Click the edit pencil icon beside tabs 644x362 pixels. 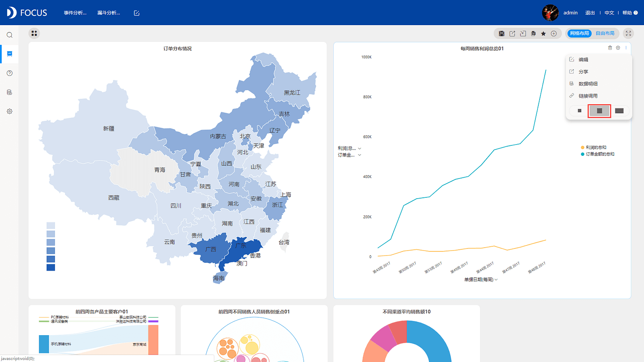137,13
